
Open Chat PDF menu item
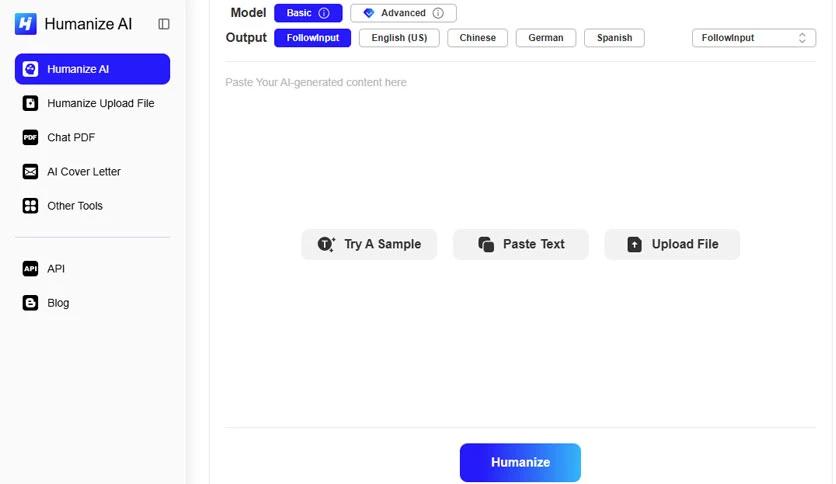[92, 137]
